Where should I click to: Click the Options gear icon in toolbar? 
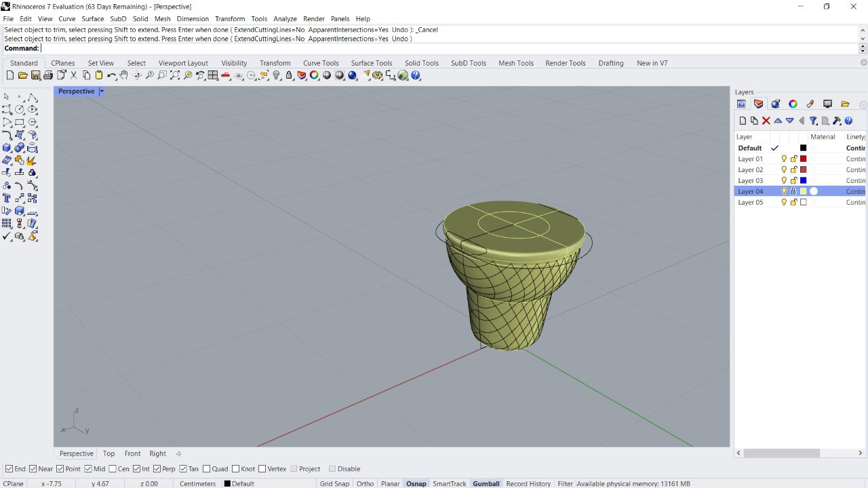click(x=377, y=75)
